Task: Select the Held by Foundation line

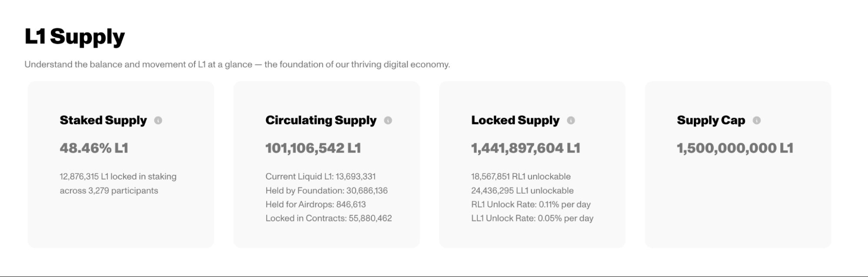Action: [x=327, y=190]
